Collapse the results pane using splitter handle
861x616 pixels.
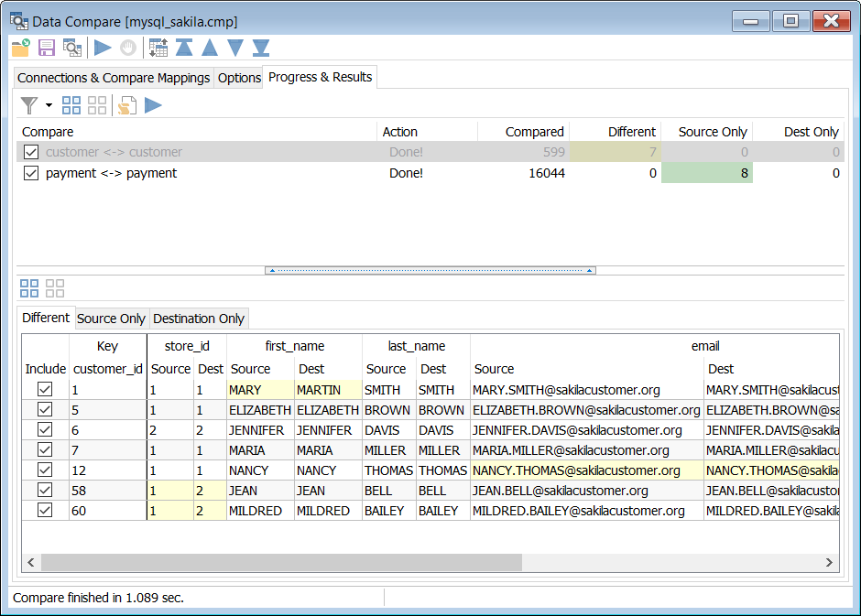430,270
